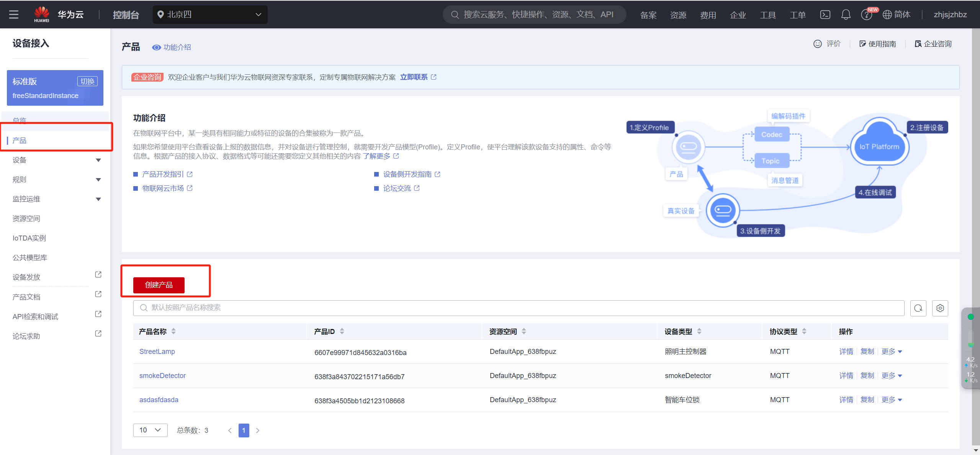The image size is (980, 455).
Task: Switch instance with 切换 toggle
Action: [x=87, y=81]
